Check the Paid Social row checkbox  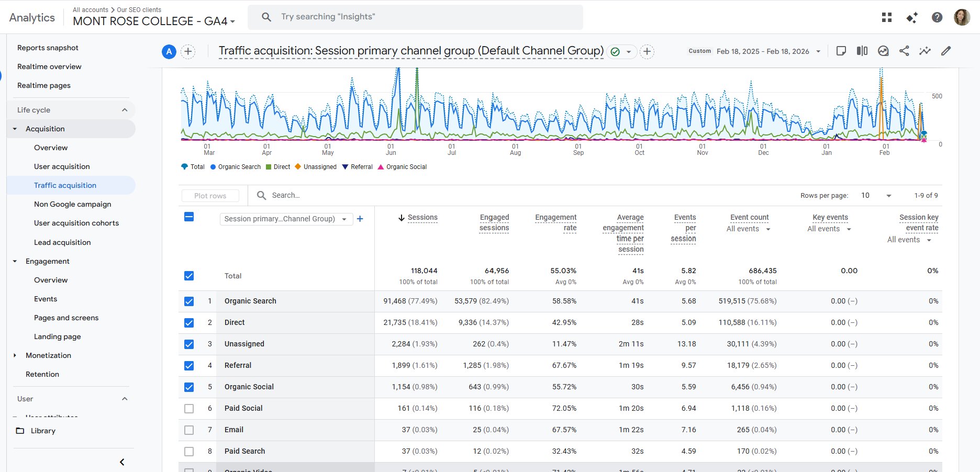pos(189,409)
